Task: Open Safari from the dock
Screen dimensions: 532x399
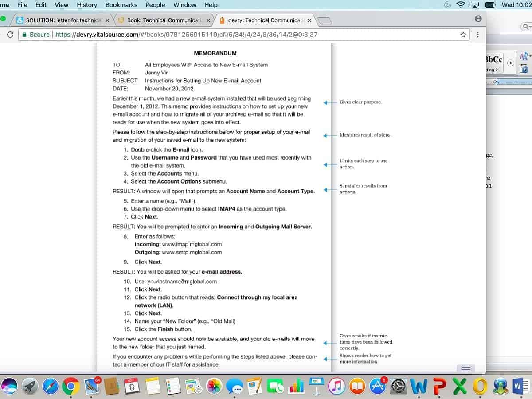Action: click(51, 387)
